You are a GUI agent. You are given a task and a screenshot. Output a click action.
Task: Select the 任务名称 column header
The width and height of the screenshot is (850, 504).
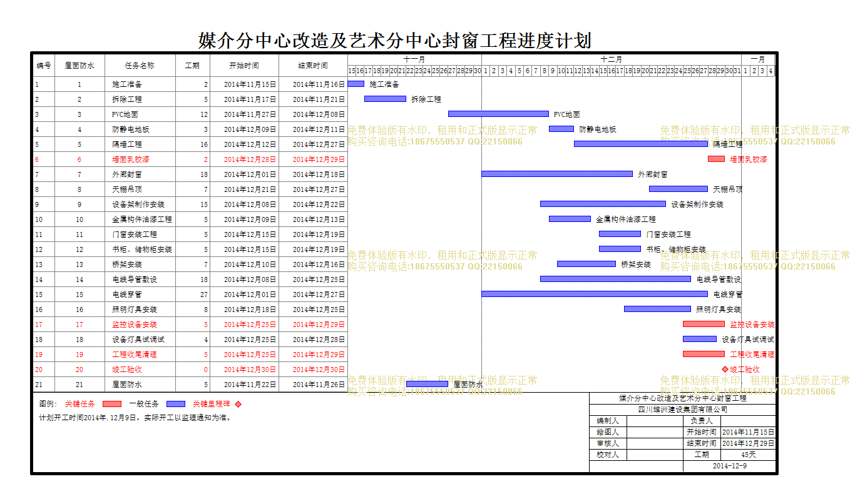[140, 65]
